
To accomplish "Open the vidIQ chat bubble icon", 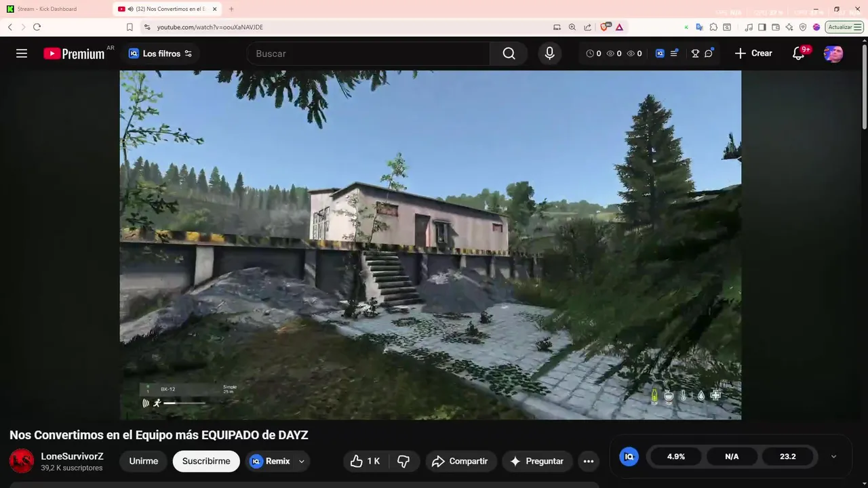I will (x=709, y=54).
